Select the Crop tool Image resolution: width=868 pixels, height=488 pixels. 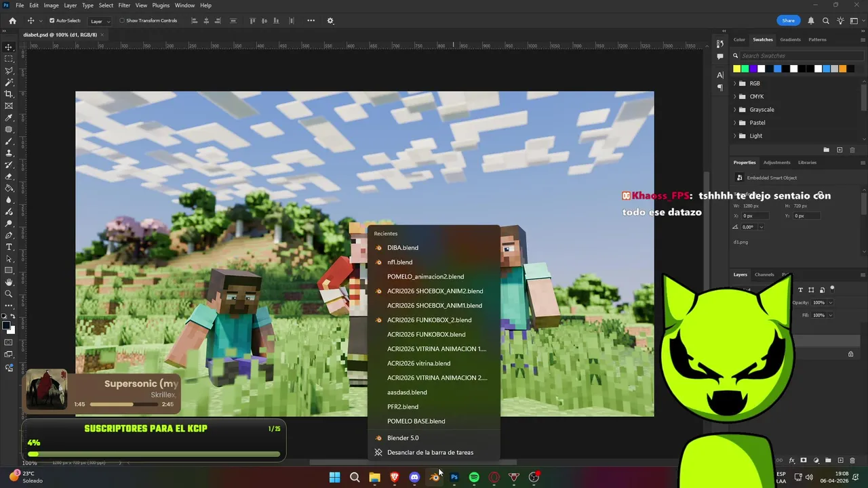click(9, 94)
